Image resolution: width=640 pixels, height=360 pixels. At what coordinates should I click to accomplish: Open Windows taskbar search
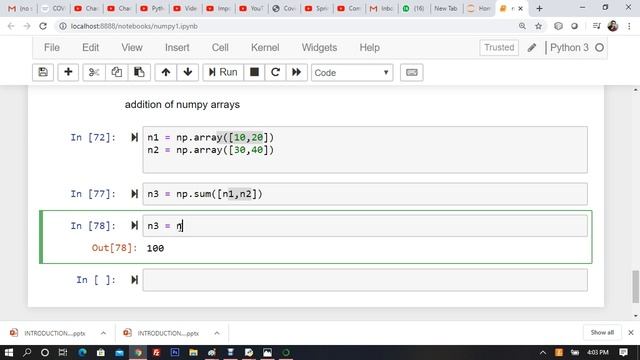click(27, 352)
